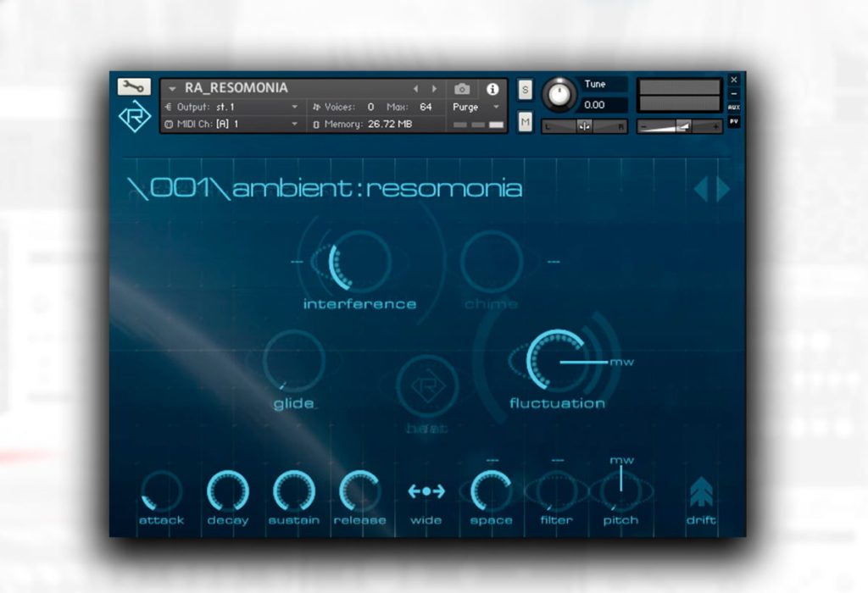Image resolution: width=868 pixels, height=593 pixels.
Task: Expand the Purge dropdown menu
Action: (x=476, y=107)
